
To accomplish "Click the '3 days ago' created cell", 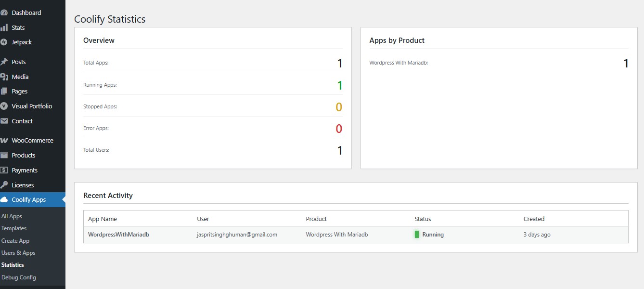I will tap(537, 235).
